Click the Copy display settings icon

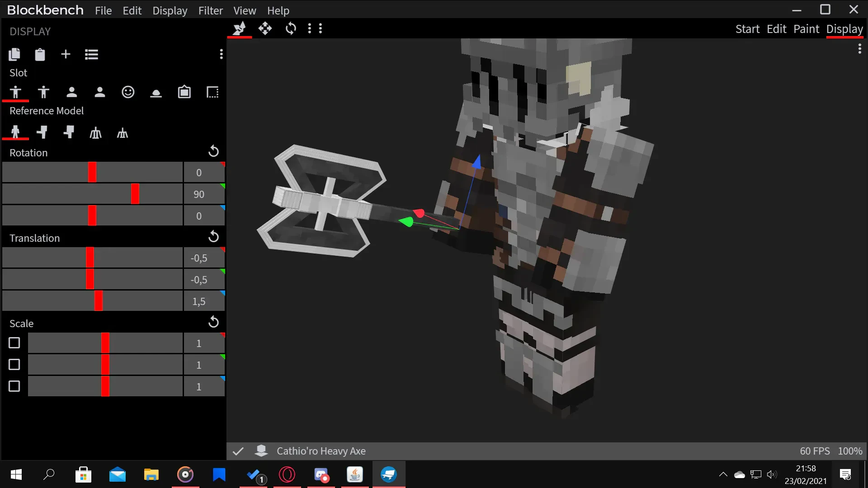[x=14, y=55]
